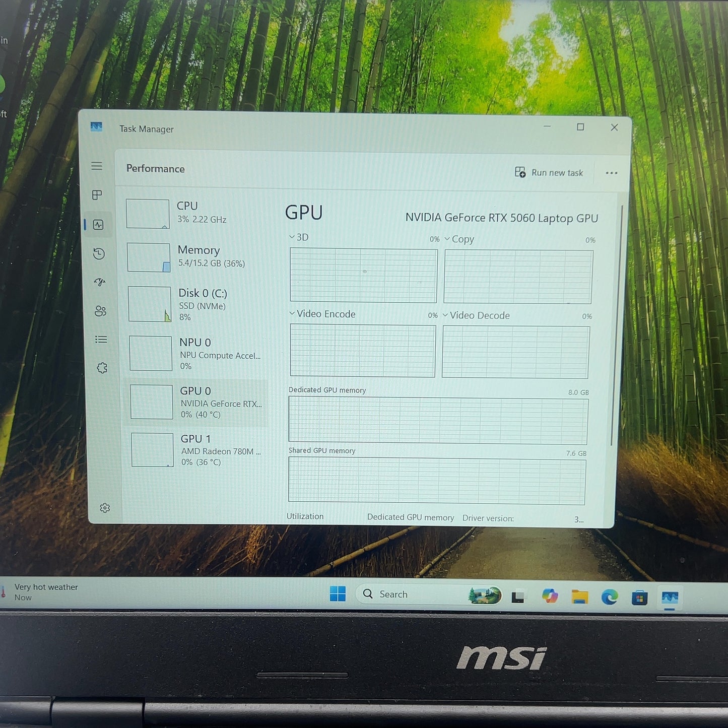This screenshot has width=728, height=728.
Task: Click the taskbar Search input box
Action: point(429,594)
